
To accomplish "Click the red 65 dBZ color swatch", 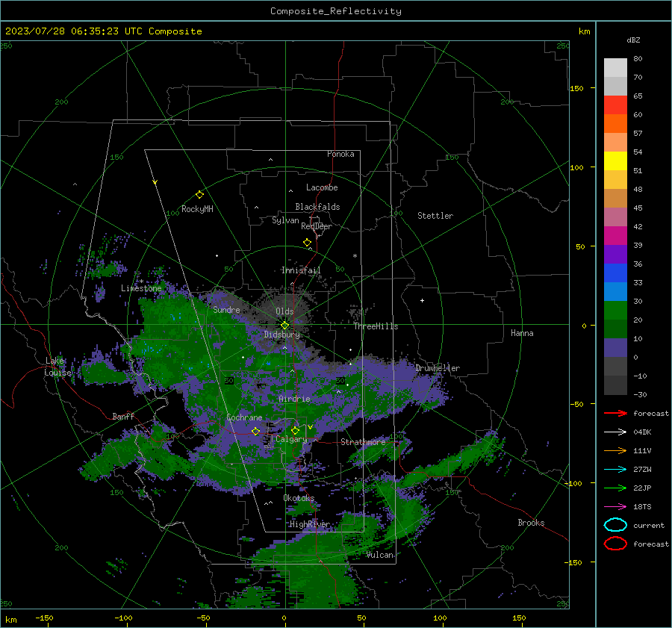I will (615, 105).
